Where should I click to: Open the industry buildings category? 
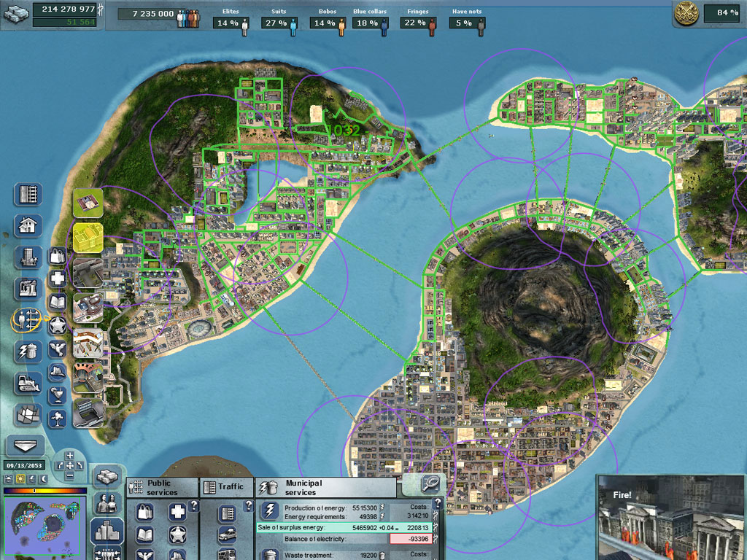(28, 289)
